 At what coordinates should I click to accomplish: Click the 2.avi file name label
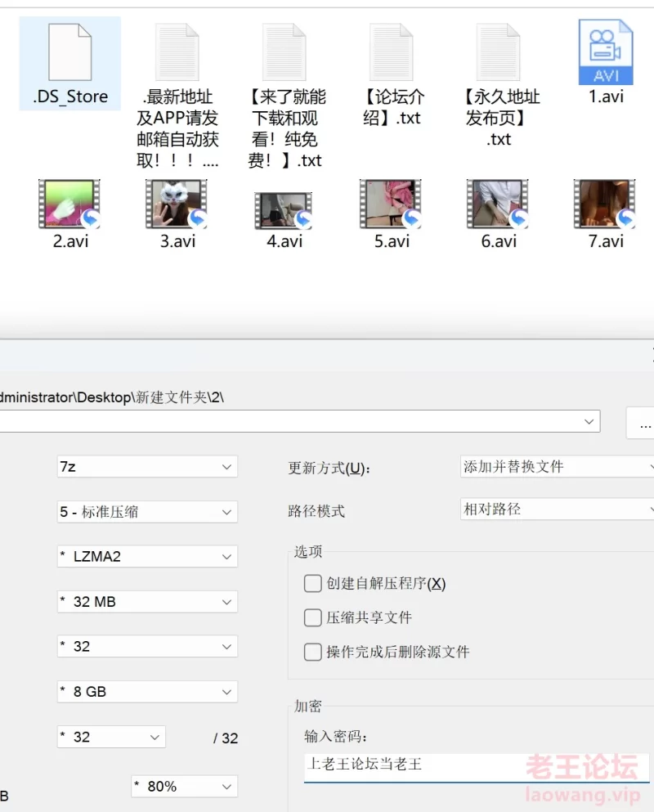[70, 240]
